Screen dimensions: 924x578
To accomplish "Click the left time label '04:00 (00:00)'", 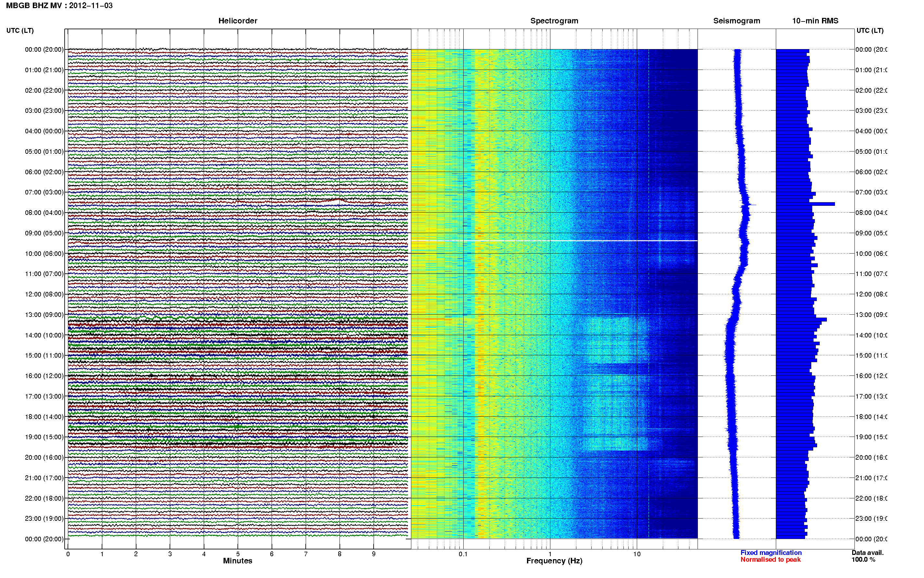I will [x=44, y=131].
